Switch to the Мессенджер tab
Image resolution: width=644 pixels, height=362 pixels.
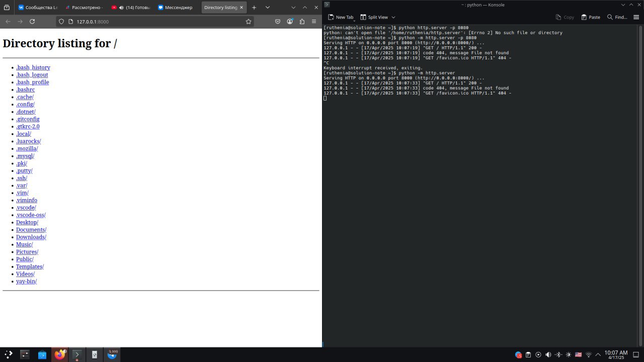coord(177,8)
